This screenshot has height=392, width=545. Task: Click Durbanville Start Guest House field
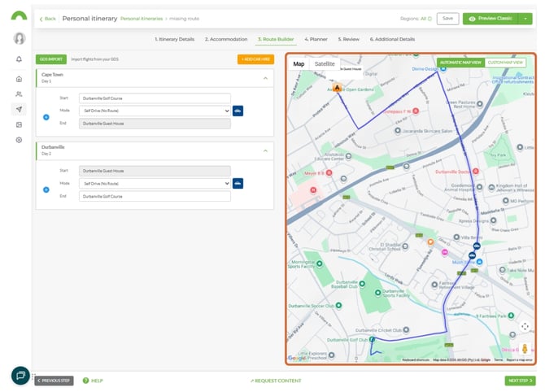tap(155, 171)
